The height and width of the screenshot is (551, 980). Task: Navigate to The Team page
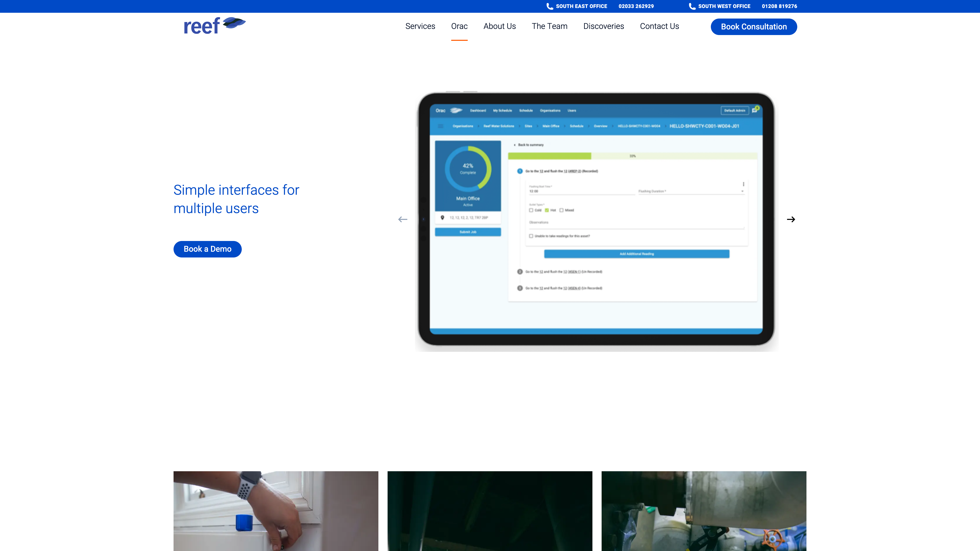coord(549,26)
